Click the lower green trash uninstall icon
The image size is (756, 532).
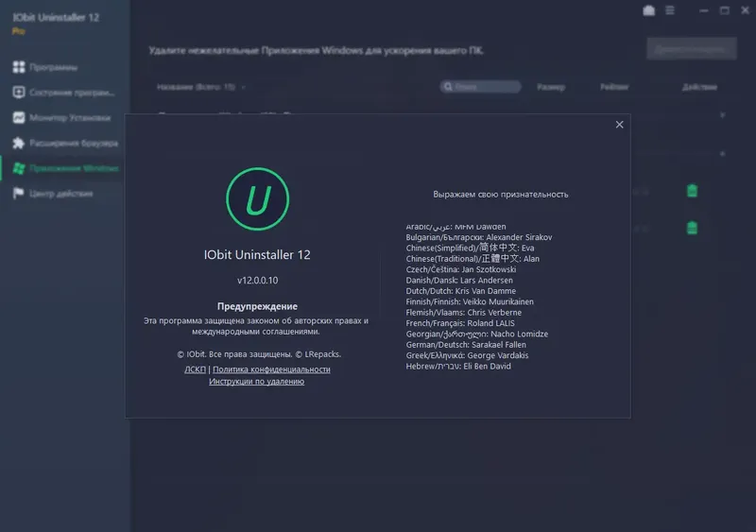point(692,228)
